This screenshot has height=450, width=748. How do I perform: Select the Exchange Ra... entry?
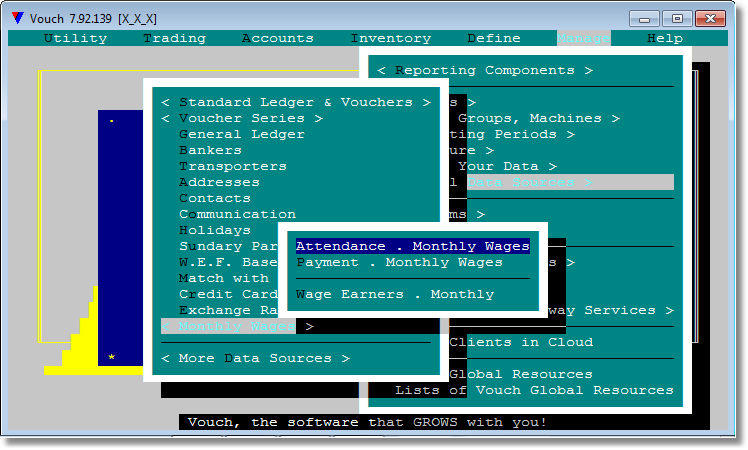click(229, 310)
